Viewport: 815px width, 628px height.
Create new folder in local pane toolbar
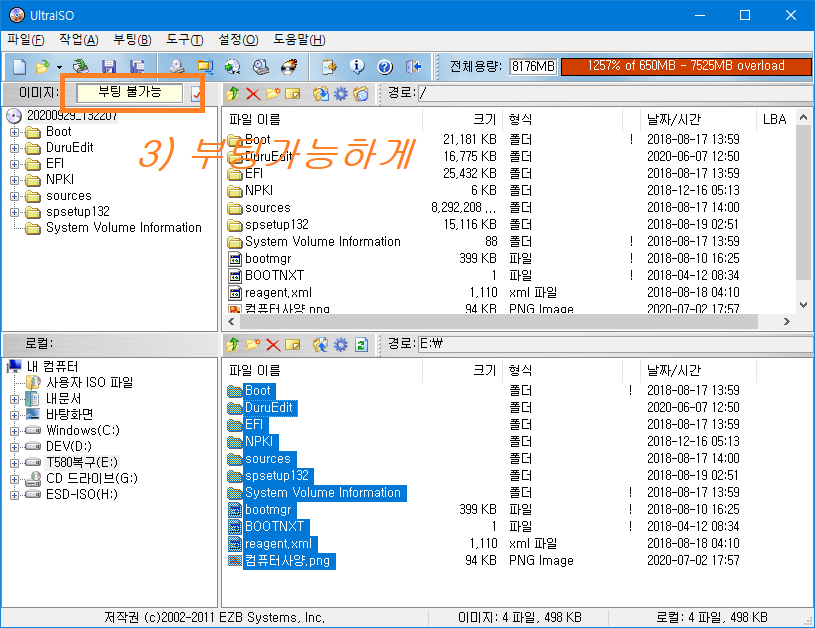(x=253, y=344)
